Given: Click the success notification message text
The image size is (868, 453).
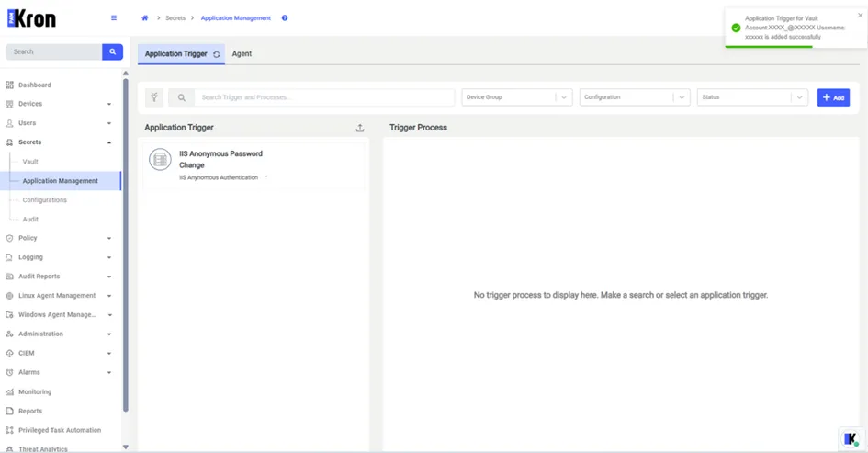Looking at the screenshot, I should coord(795,28).
